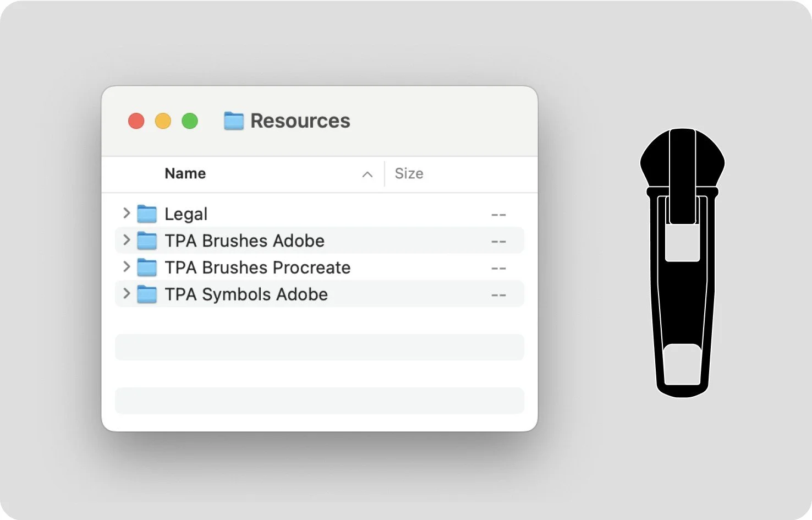
Task: Expand the TPA Brushes Adobe disclosure arrow
Action: pyautogui.click(x=127, y=240)
